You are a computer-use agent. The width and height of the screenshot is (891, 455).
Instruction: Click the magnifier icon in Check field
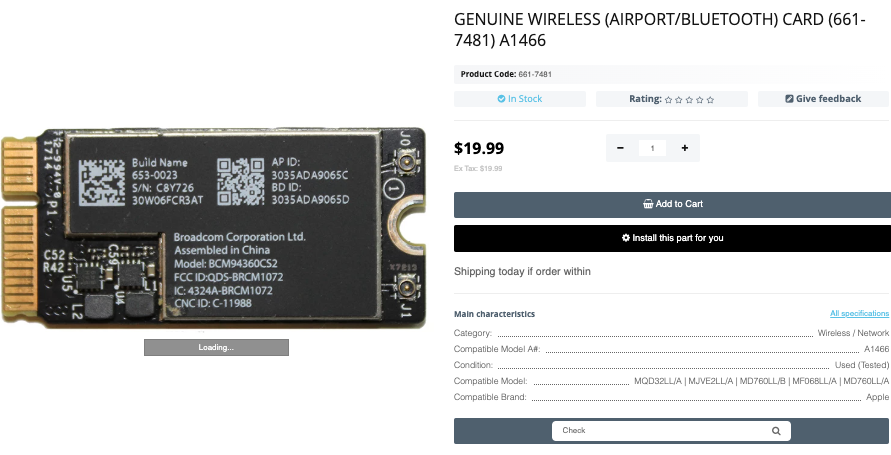click(x=776, y=431)
